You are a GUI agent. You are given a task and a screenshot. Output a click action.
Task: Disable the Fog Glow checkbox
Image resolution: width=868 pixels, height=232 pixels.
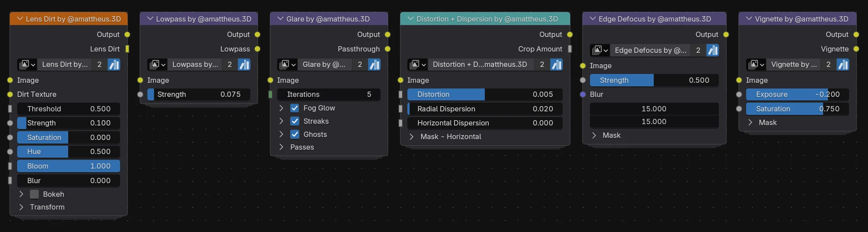click(295, 108)
